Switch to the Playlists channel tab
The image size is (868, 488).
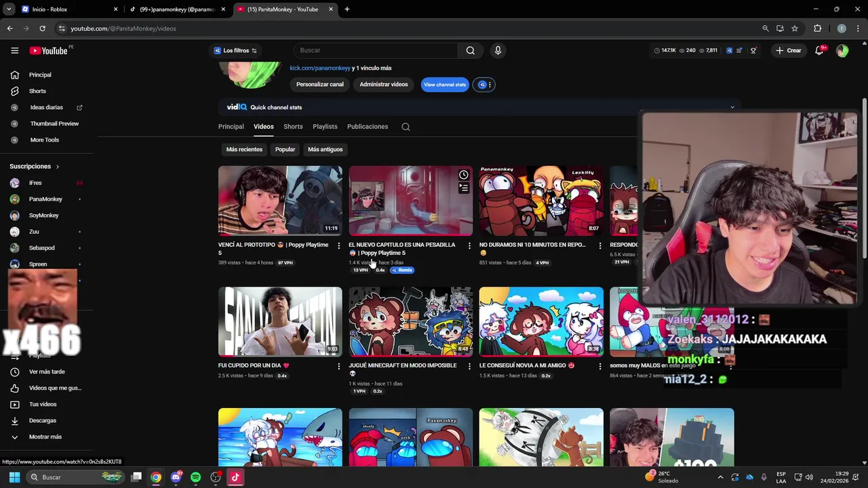(325, 127)
